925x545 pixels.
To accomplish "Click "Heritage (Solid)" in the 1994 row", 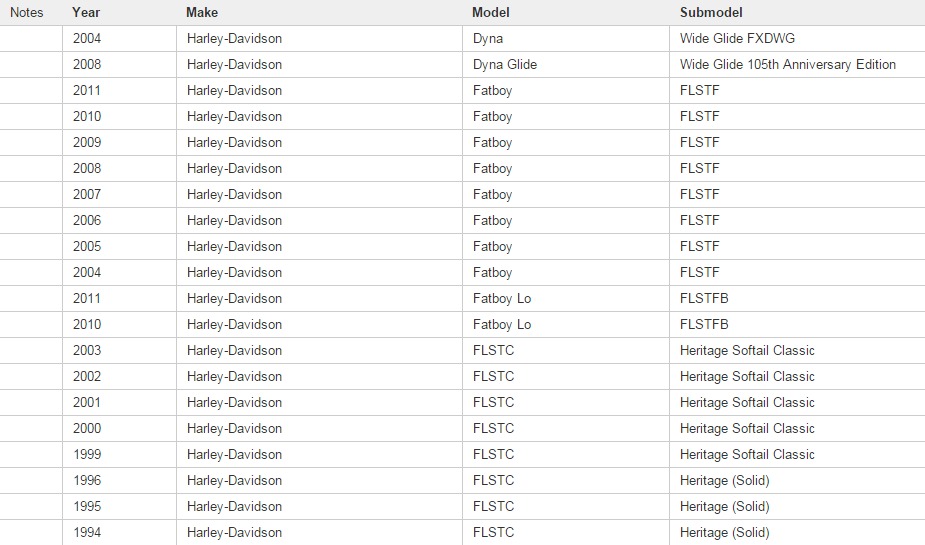I will pyautogui.click(x=725, y=533).
